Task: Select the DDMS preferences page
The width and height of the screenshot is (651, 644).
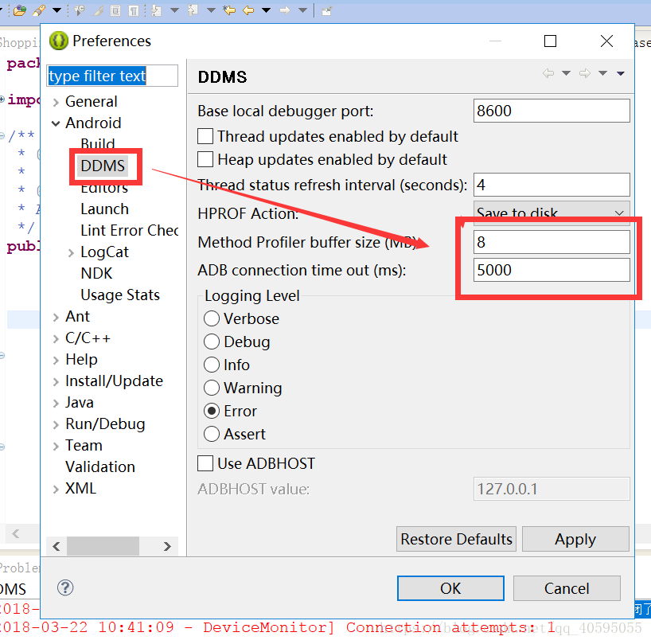Action: [103, 166]
